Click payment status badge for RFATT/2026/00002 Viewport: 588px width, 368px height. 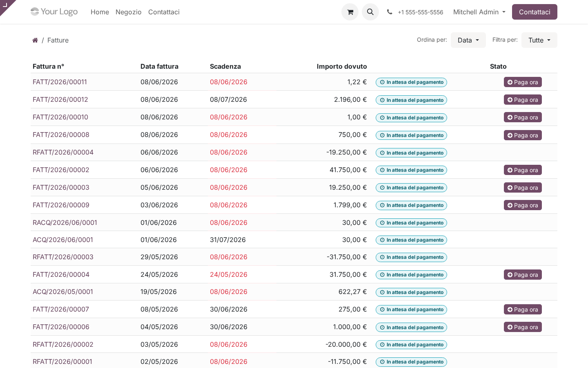point(411,345)
